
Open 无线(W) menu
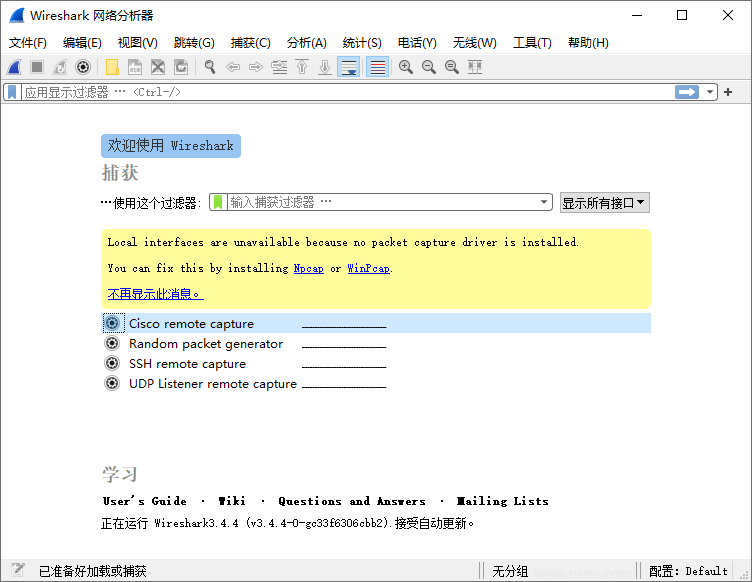pos(474,43)
